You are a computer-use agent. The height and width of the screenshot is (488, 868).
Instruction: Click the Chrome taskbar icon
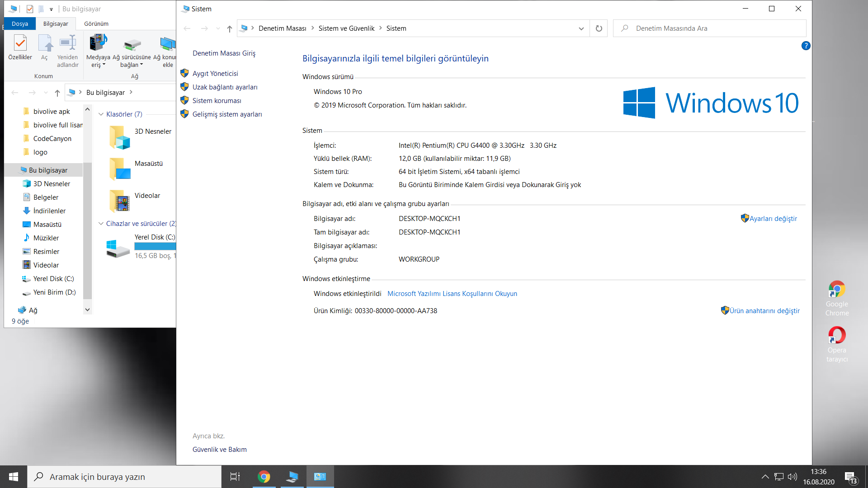pyautogui.click(x=264, y=477)
